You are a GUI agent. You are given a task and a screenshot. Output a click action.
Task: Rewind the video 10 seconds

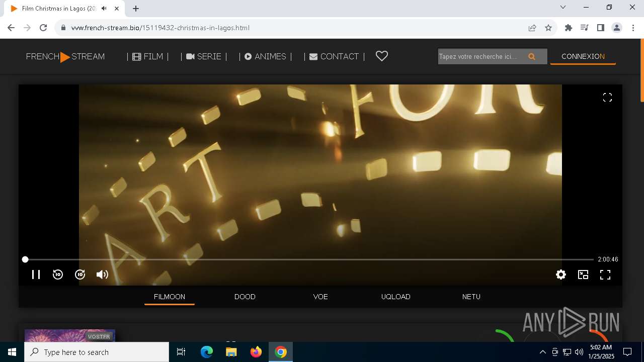58,275
